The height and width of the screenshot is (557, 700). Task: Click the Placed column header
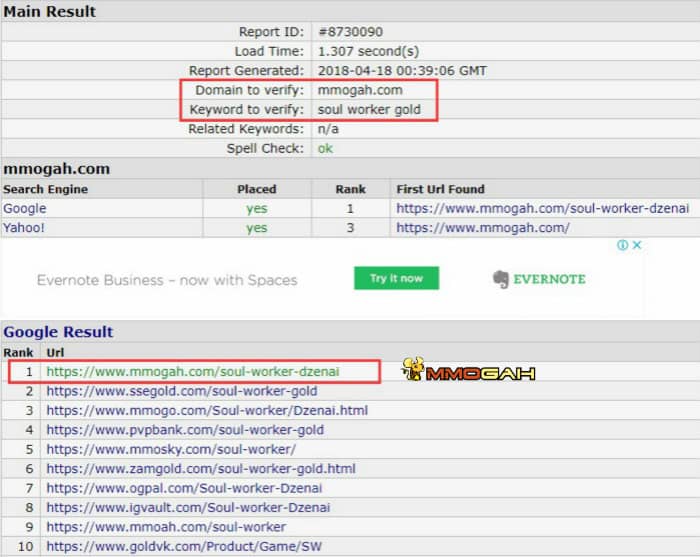pos(257,189)
